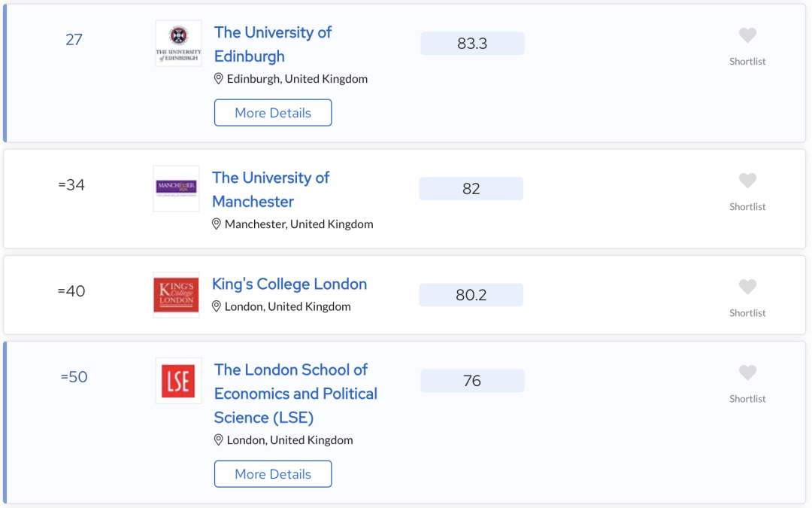Viewport: 812px width, 508px height.
Task: Click the =50 rank of LSE row
Action: [74, 377]
